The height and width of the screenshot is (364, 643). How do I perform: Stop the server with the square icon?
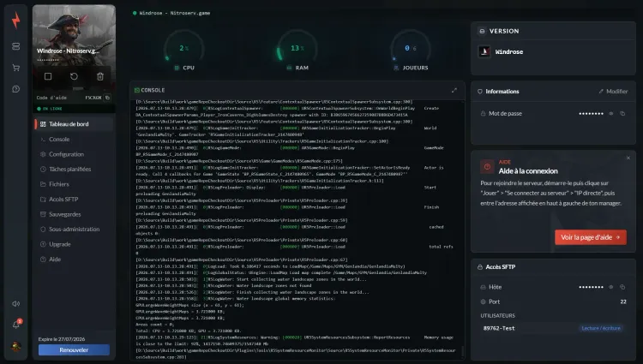pos(48,76)
